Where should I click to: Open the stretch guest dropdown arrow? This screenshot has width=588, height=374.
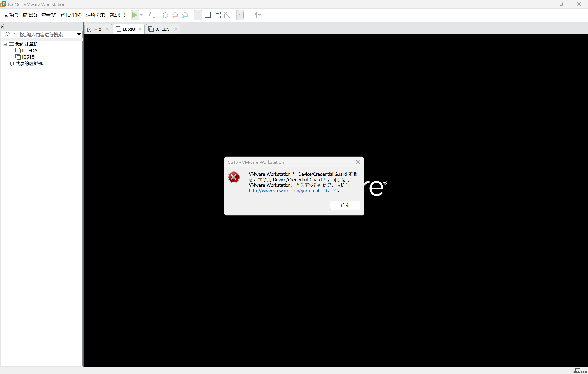click(x=260, y=15)
